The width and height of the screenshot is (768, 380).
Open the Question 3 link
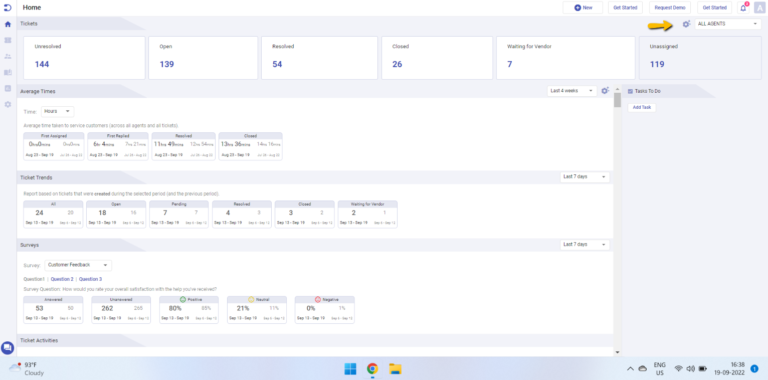click(91, 279)
